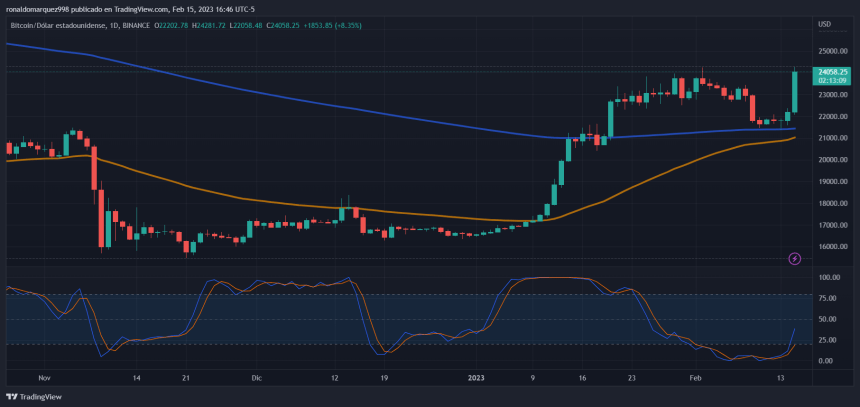Click the Nov label on the time axis
This screenshot has width=860, height=407.
pos(43,379)
